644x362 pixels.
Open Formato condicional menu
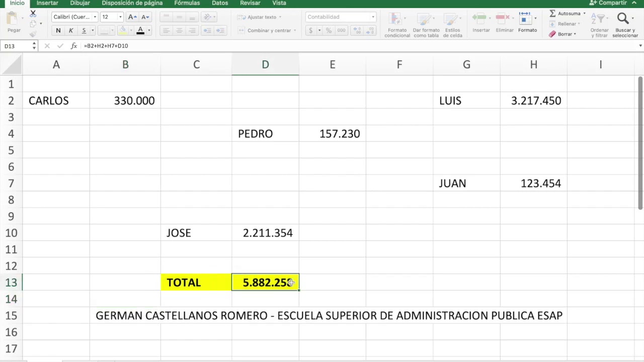coord(397,25)
